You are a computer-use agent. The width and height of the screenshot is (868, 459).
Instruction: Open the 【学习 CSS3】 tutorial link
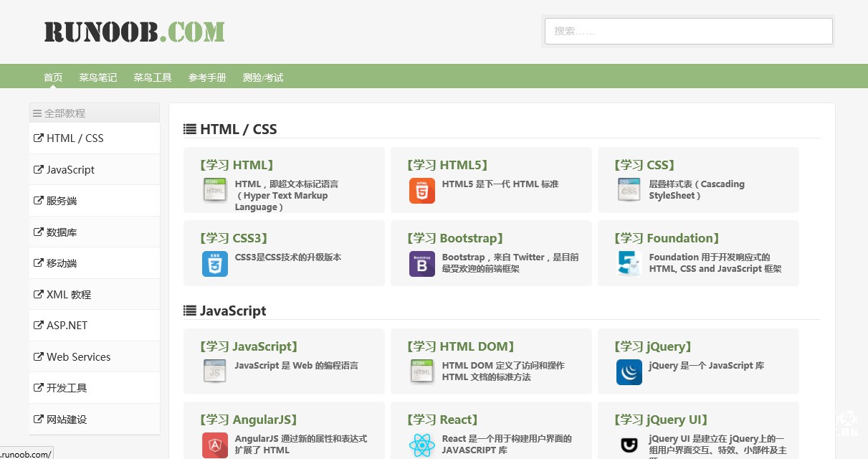click(233, 238)
